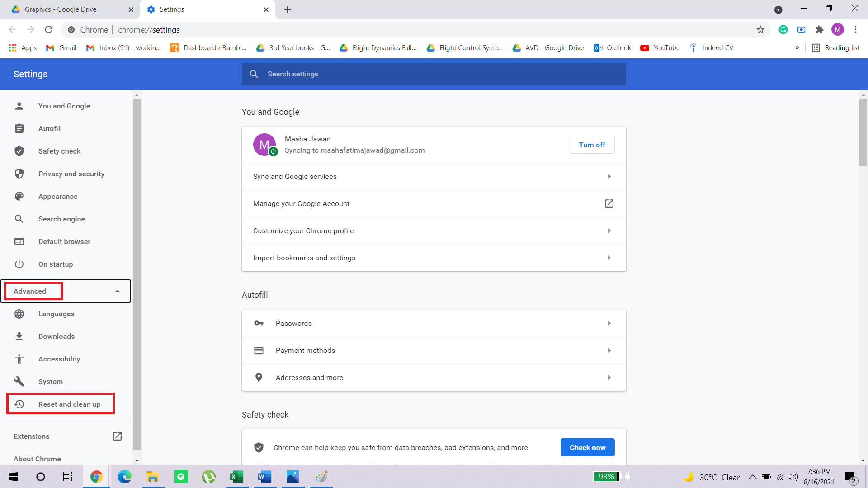Open the Outlook bookmark
The image size is (868, 488).
(613, 47)
